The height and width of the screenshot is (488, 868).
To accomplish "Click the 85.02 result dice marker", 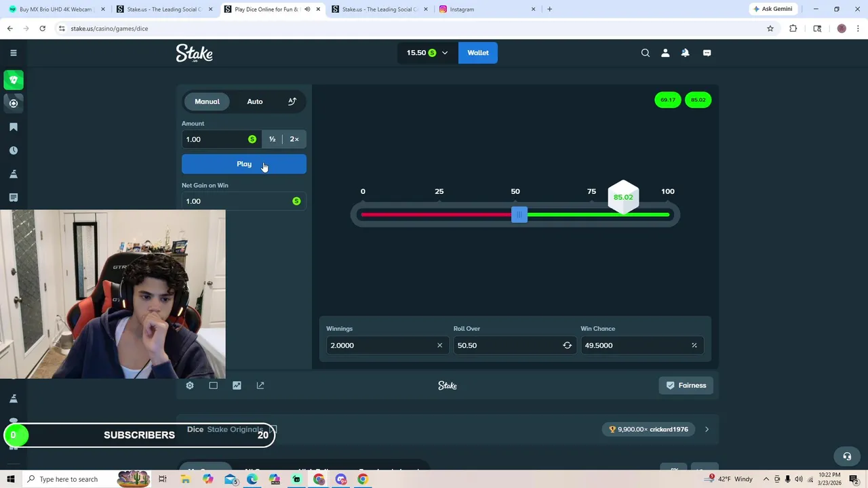I will (623, 197).
